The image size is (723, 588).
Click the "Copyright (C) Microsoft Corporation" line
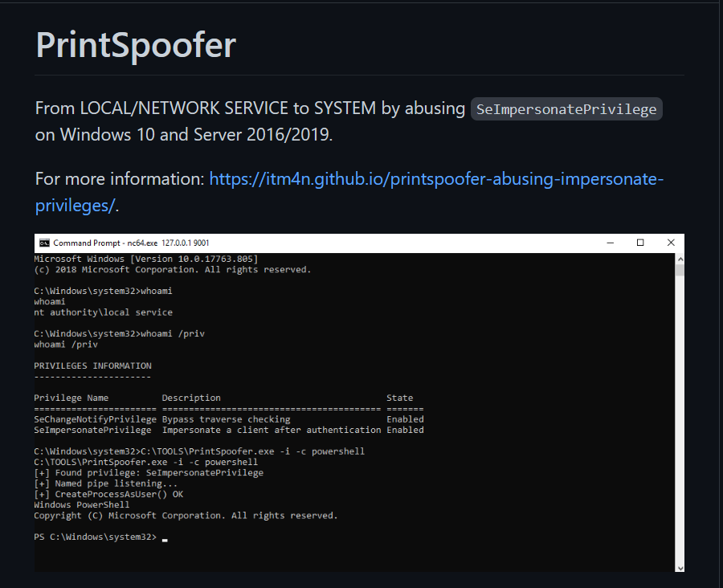coord(186,516)
